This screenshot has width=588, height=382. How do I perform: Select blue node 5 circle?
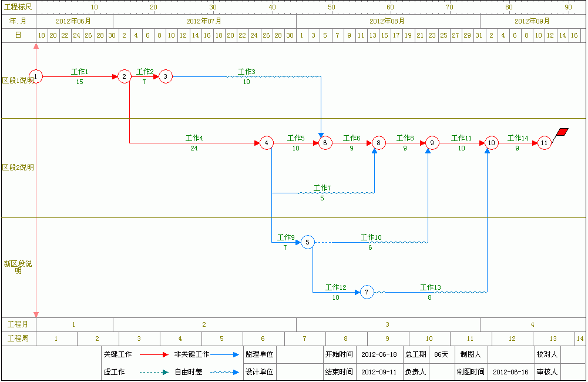(307, 242)
